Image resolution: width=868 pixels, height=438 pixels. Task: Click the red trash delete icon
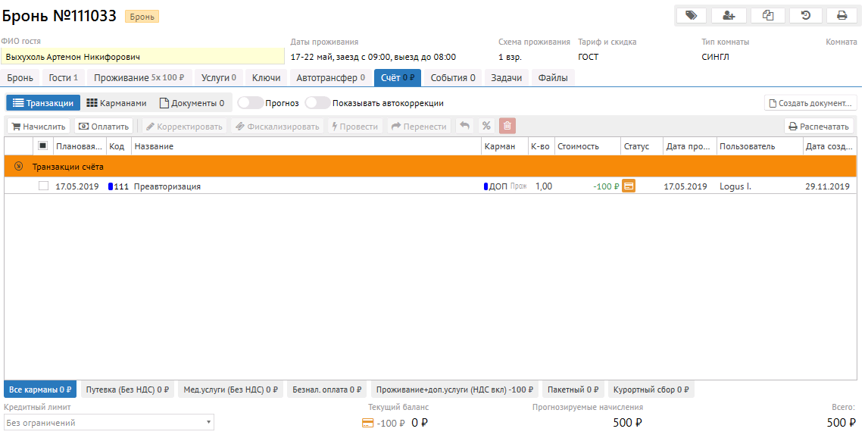507,127
